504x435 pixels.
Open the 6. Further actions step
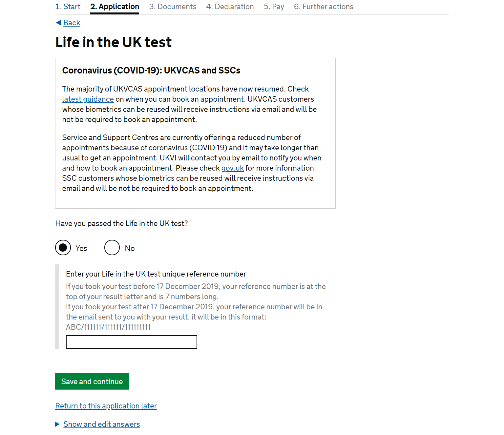[324, 7]
